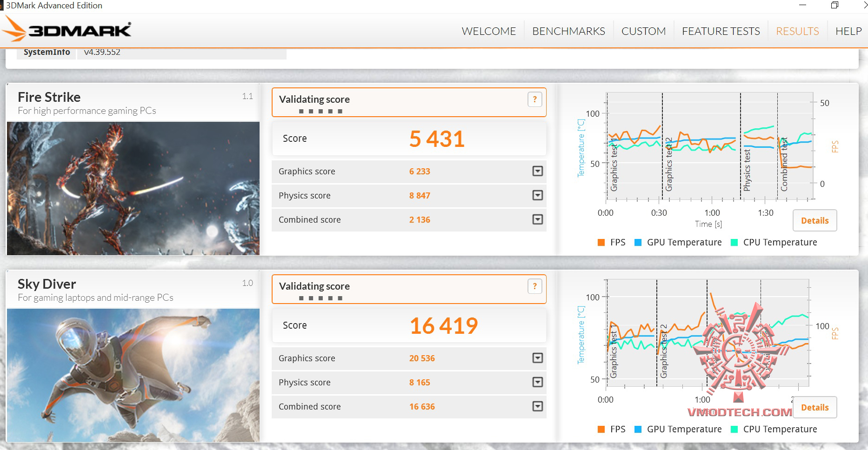Expand Fire Strike Combined score details
The image size is (868, 450).
538,219
